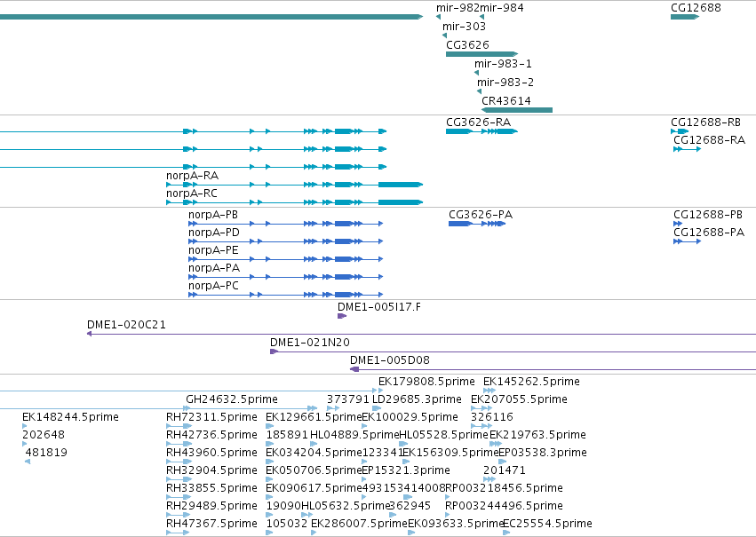Screen dimensions: 756x537
Task: Click the DME1-021N20 clone start marker
Action: pyautogui.click(x=274, y=351)
